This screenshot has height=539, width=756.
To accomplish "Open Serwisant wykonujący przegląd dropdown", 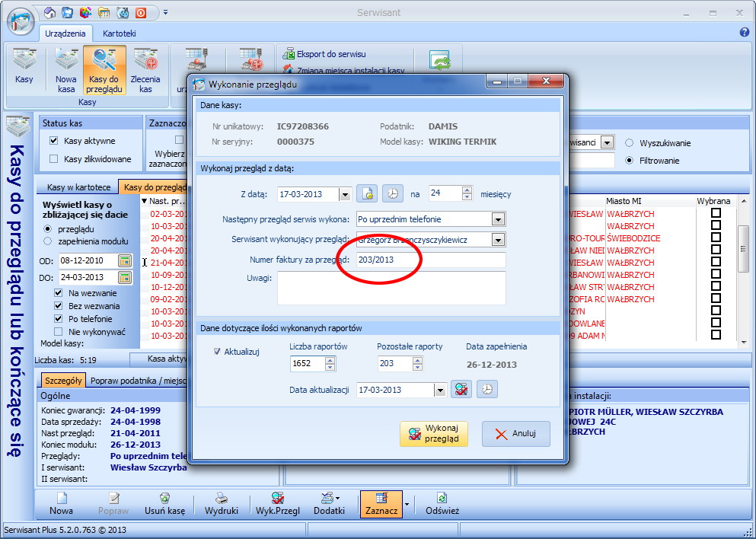I will [498, 240].
